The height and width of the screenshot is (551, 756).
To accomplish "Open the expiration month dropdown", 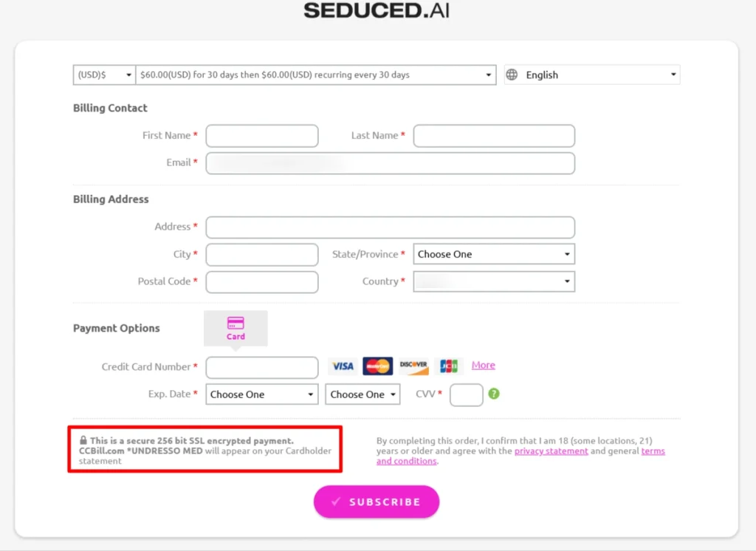I will (261, 394).
